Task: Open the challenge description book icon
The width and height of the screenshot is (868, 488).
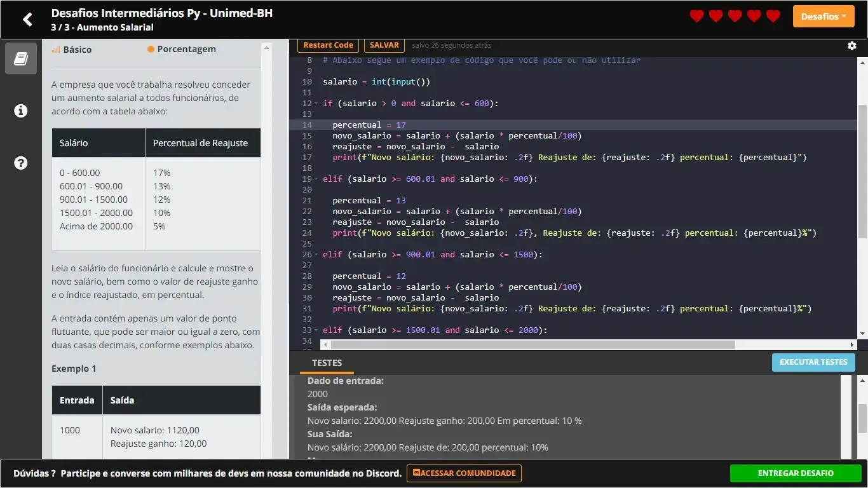Action: [x=21, y=59]
